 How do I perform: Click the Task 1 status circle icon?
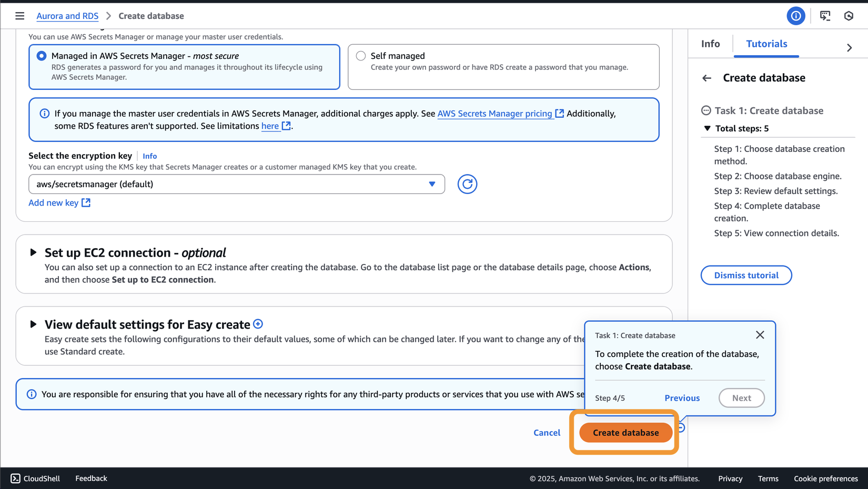[x=706, y=110]
